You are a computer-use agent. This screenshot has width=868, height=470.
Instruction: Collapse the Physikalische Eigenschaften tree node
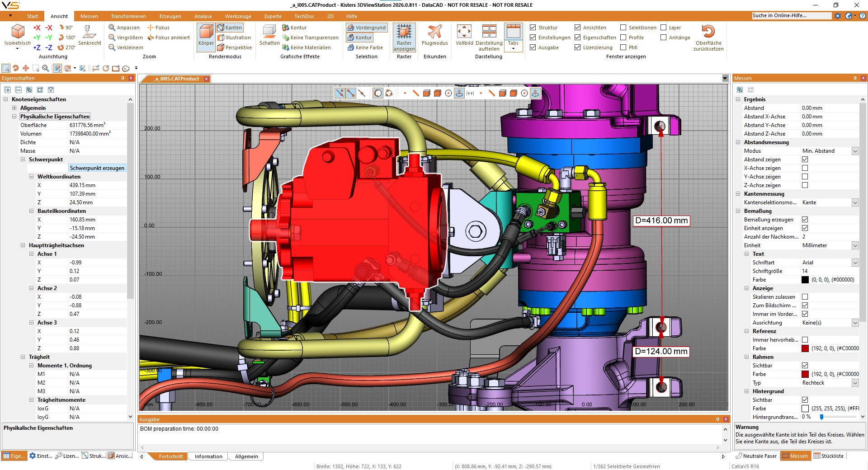click(15, 116)
